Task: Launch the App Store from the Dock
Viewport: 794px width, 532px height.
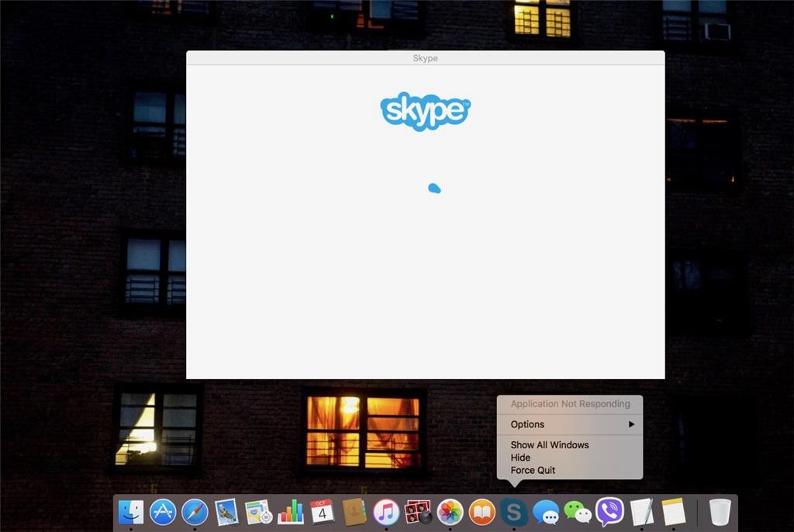Action: click(x=163, y=512)
